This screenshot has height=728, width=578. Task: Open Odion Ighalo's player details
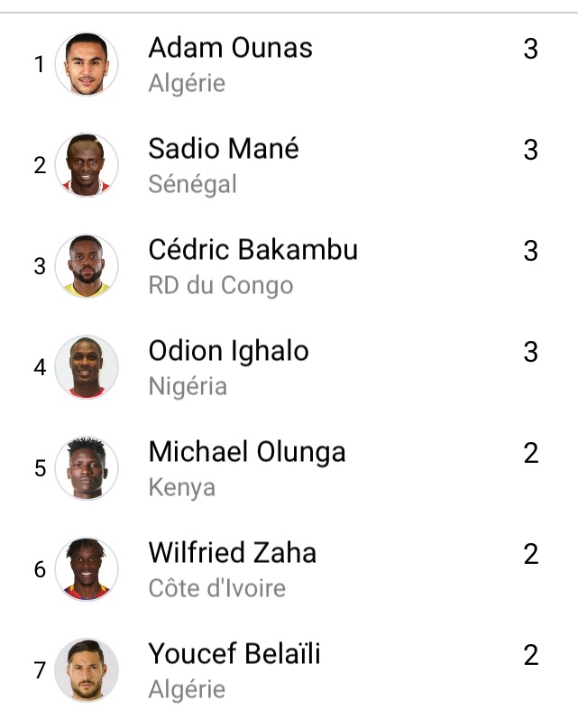pos(228,351)
